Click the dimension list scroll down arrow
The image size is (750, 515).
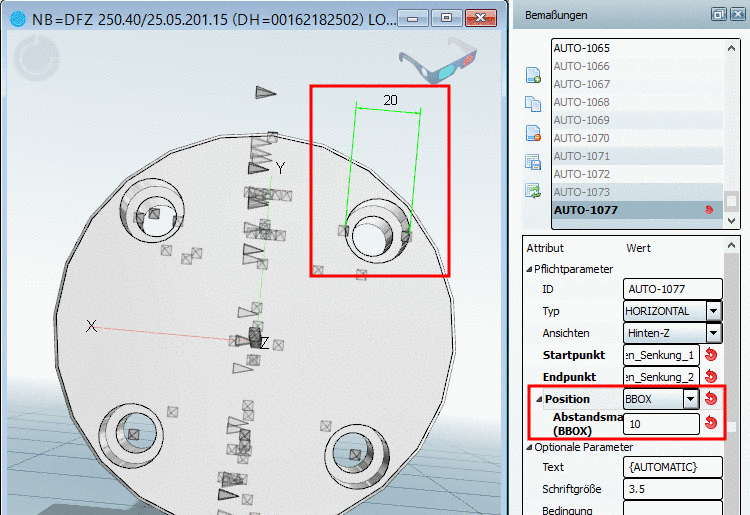click(x=731, y=220)
